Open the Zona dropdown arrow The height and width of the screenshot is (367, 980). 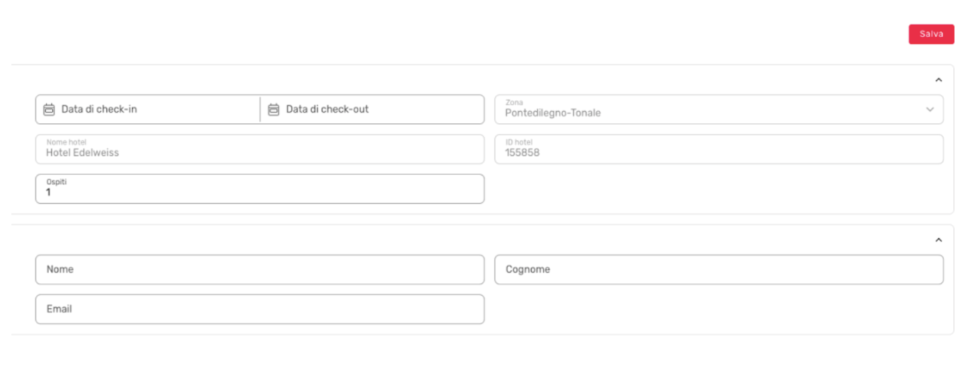pos(929,110)
